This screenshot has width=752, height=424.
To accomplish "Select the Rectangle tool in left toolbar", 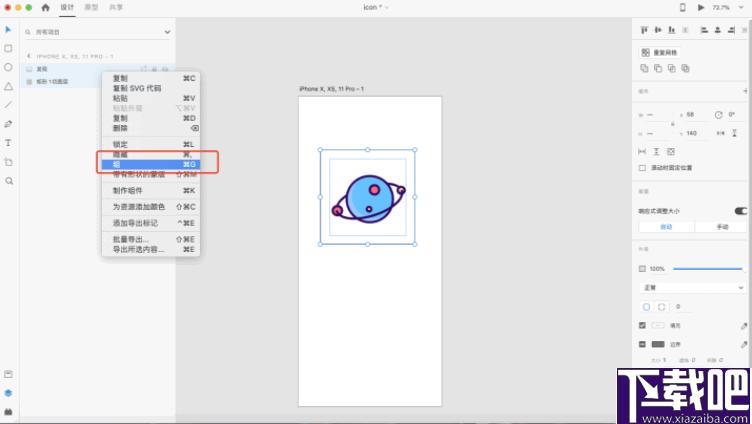I will pyautogui.click(x=8, y=48).
